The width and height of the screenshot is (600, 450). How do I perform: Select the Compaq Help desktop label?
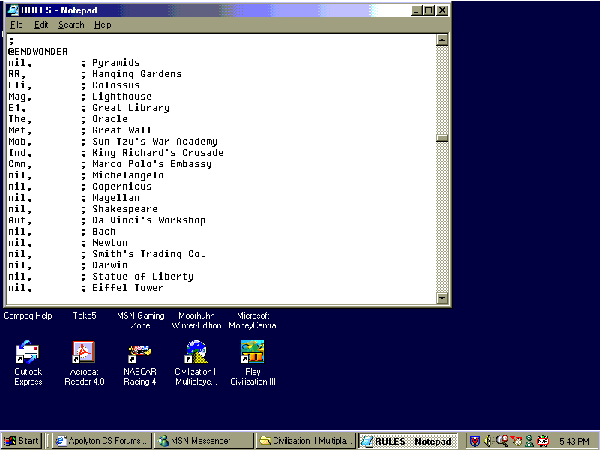click(28, 316)
